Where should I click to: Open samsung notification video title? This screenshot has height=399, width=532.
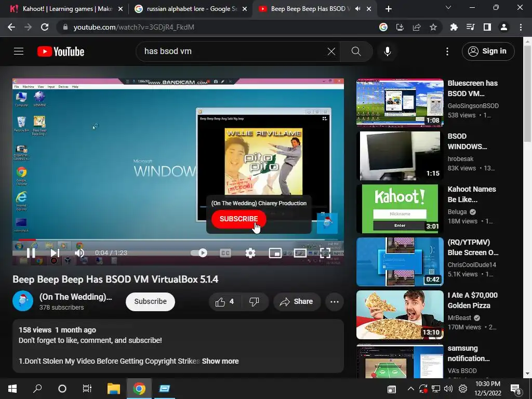[x=468, y=353]
